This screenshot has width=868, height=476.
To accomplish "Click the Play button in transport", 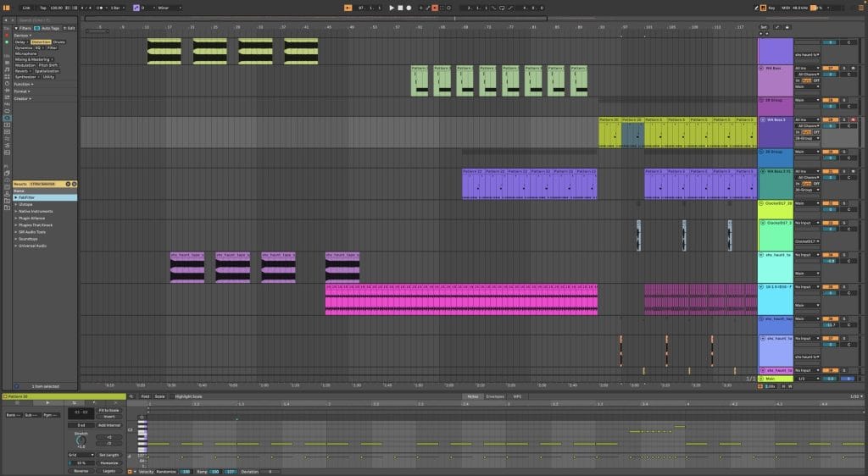I will pos(392,8).
